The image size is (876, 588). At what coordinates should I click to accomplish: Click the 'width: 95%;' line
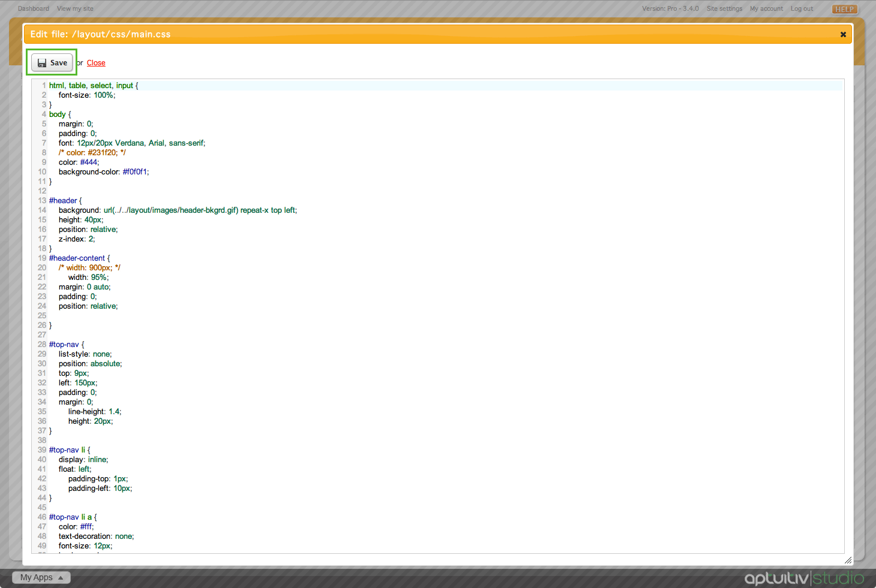click(89, 278)
